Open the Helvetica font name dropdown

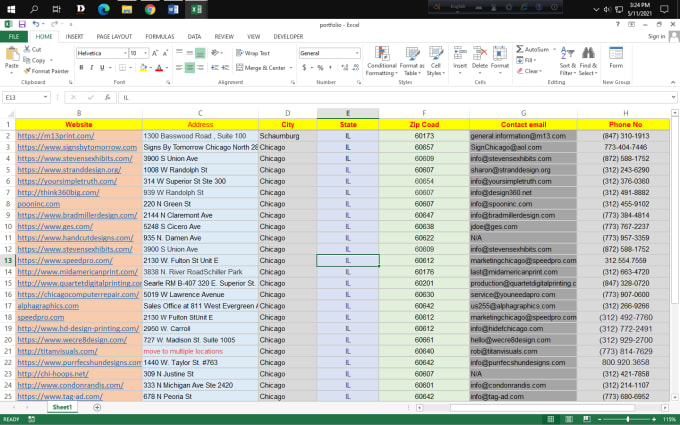pyautogui.click(x=125, y=53)
